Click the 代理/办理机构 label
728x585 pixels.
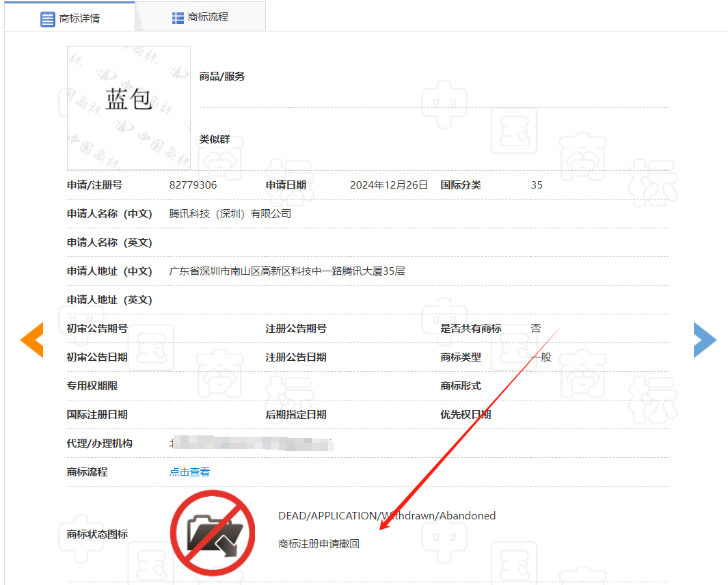click(99, 444)
